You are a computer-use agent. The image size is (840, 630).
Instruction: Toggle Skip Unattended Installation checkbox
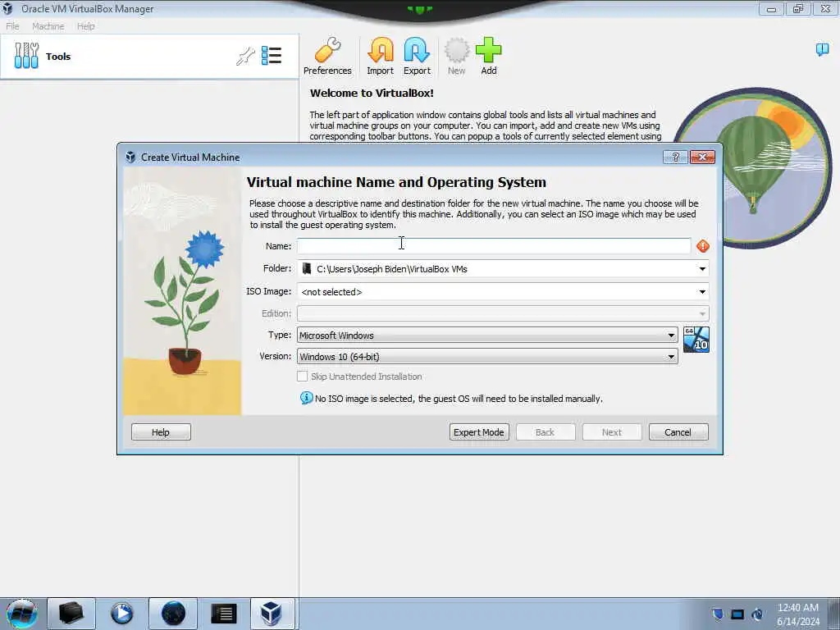pos(302,376)
